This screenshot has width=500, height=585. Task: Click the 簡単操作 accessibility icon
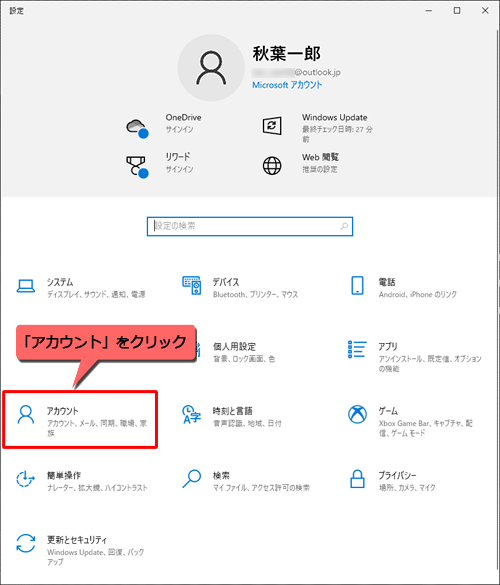pyautogui.click(x=25, y=479)
